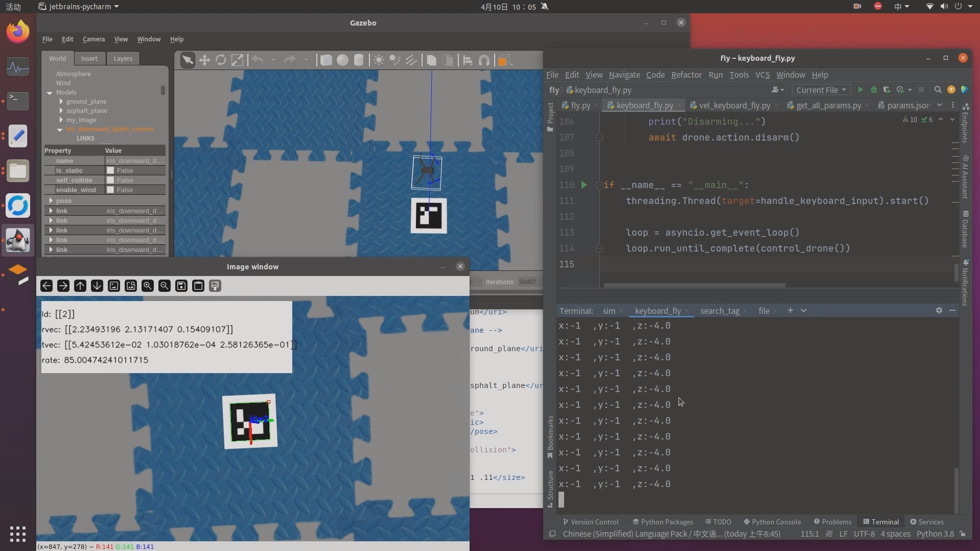Pan down in the Image window toolbar
The width and height of the screenshot is (980, 551).
[97, 286]
